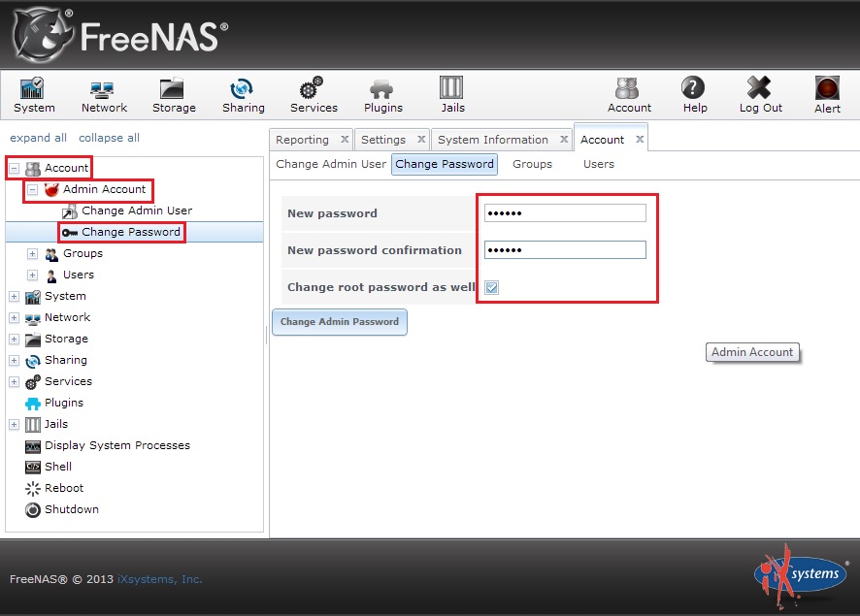
Task: Close the Reporting tab
Action: (x=345, y=139)
